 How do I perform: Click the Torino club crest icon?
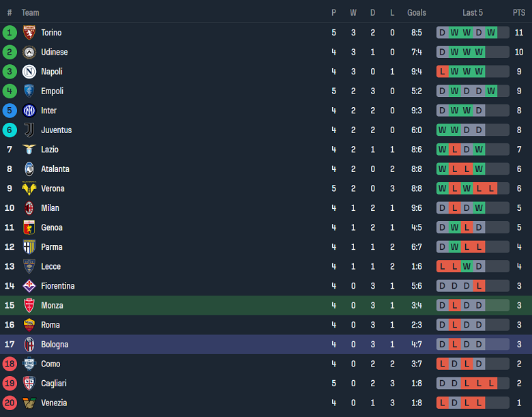(29, 33)
